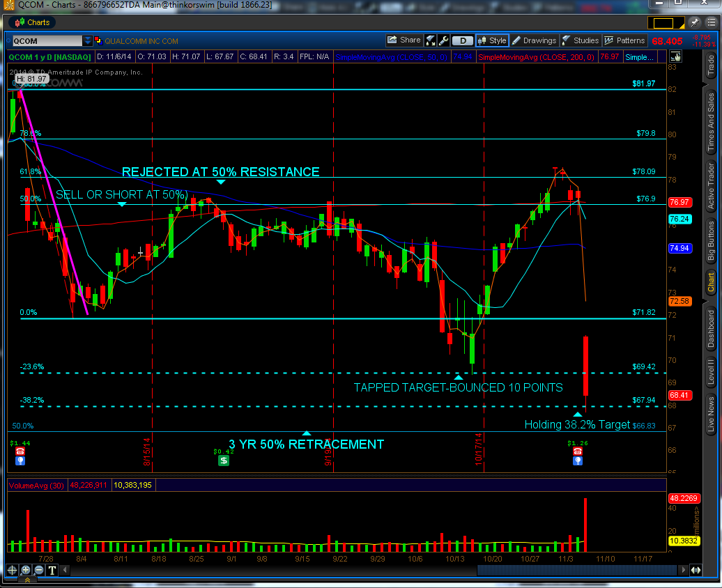
Task: Select SELL OR SHORT AT 50% annotation
Action: point(121,194)
